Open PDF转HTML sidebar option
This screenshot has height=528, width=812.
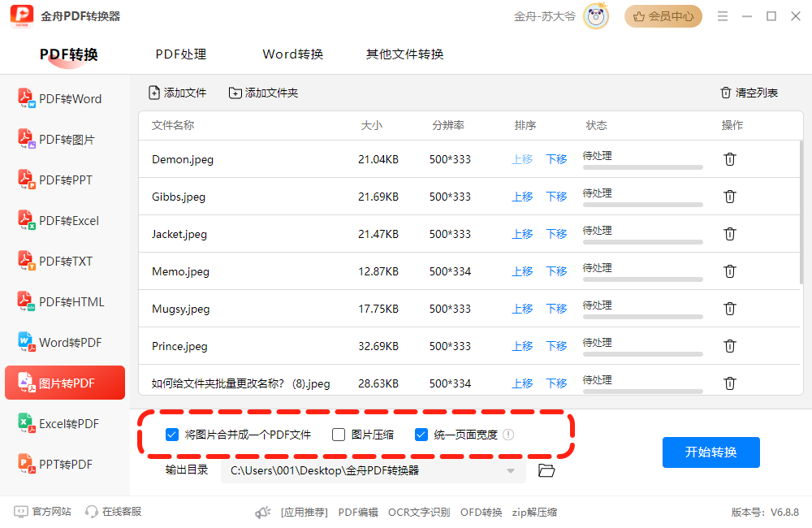[x=61, y=301]
